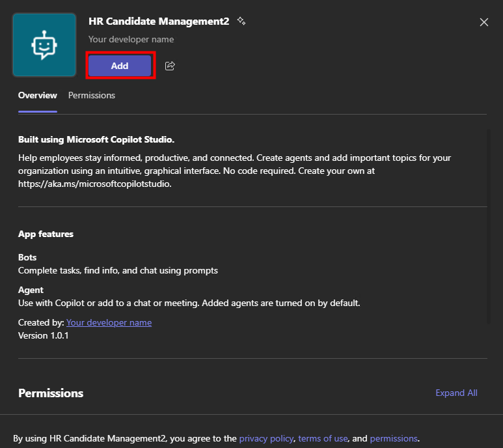Click the Agent feature label

tap(31, 290)
